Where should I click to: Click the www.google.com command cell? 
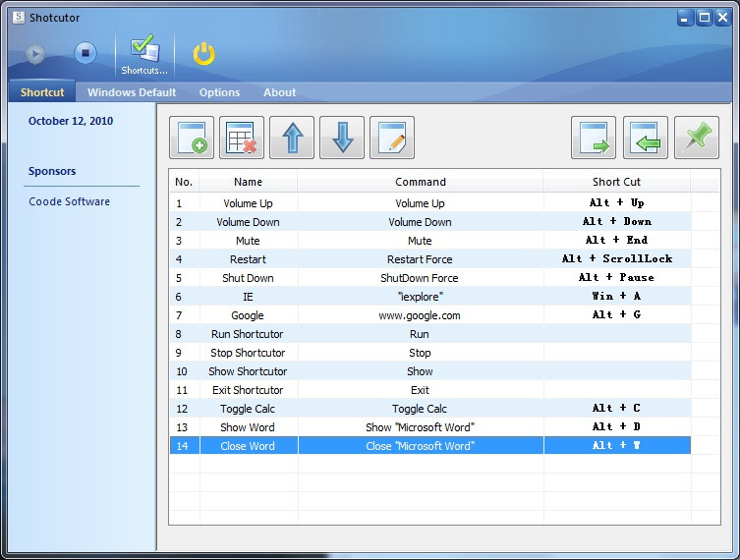(421, 315)
